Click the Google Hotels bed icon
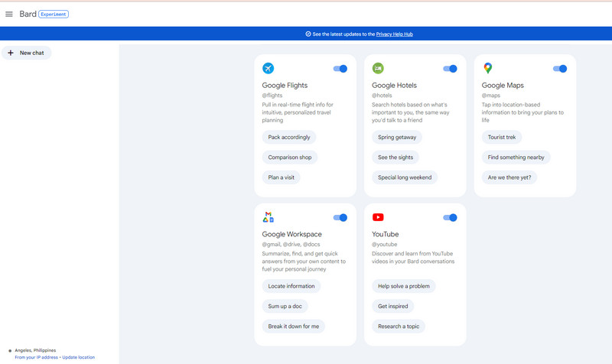Screen dimensions: 612x364 click(378, 68)
